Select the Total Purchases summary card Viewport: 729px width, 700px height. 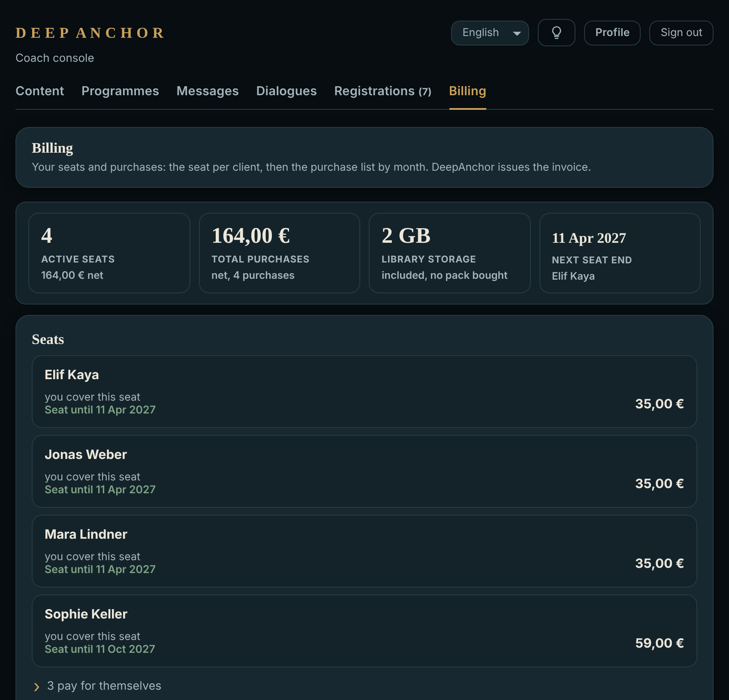tap(279, 253)
